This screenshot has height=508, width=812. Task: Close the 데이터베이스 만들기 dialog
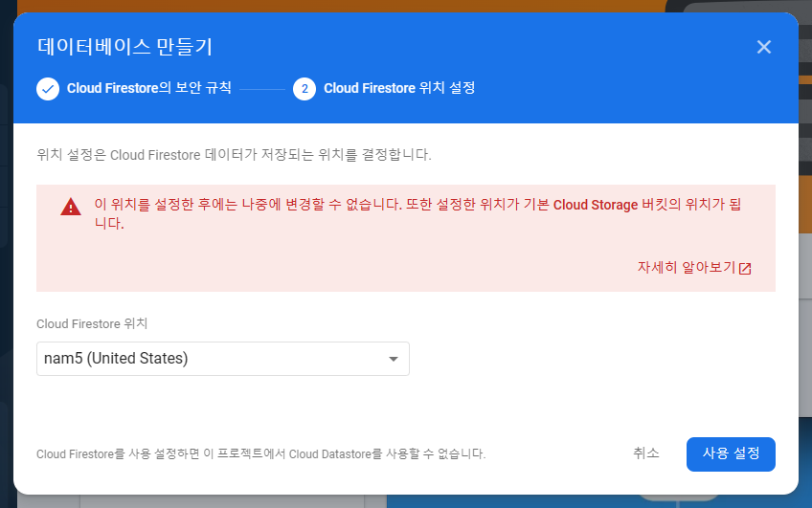[x=764, y=47]
